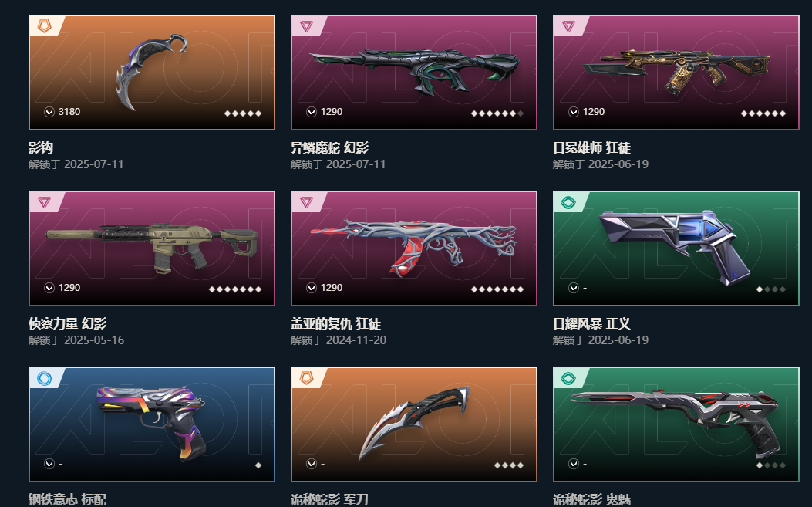Click the green tier icon on 诡秘蛇影 鬼魅 card

tap(568, 378)
